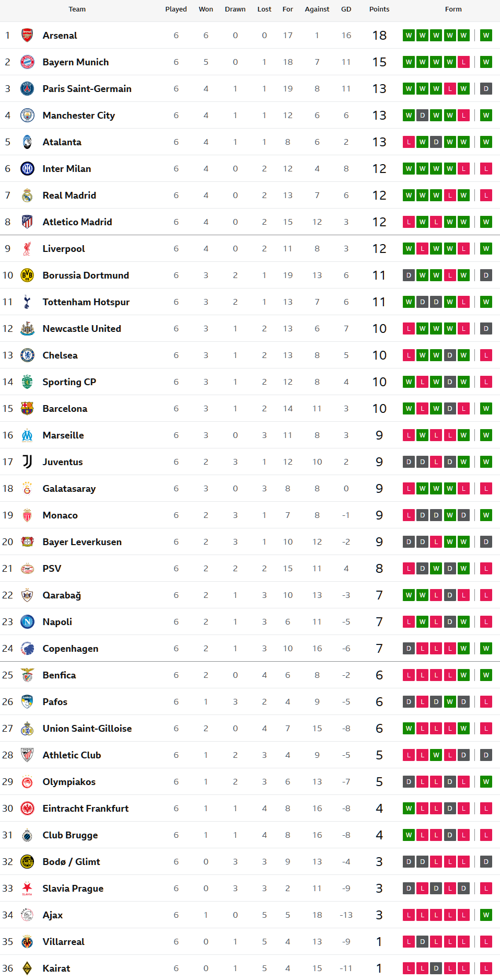
Task: Click the Tottenham Hotspur cockerel crest
Action: point(27,302)
